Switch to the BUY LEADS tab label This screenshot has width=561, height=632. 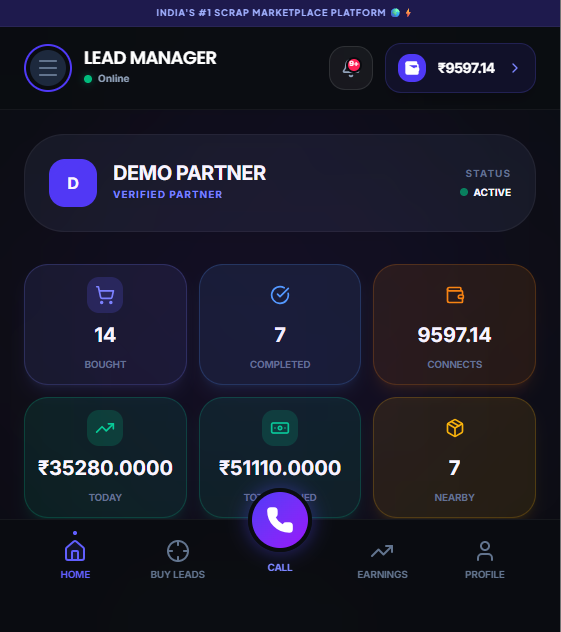178,574
